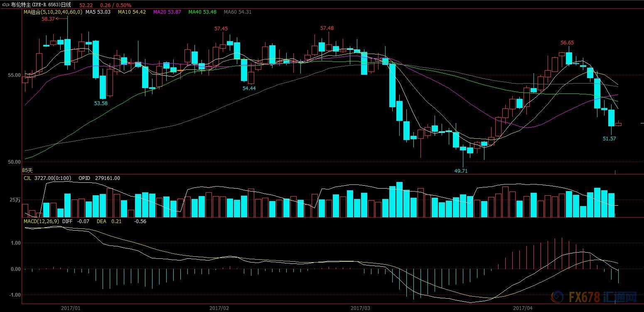The width and height of the screenshot is (644, 312).
Task: Select the 布伦特主 (IPE-R 6563)日线 chart title
Action: point(41,5)
